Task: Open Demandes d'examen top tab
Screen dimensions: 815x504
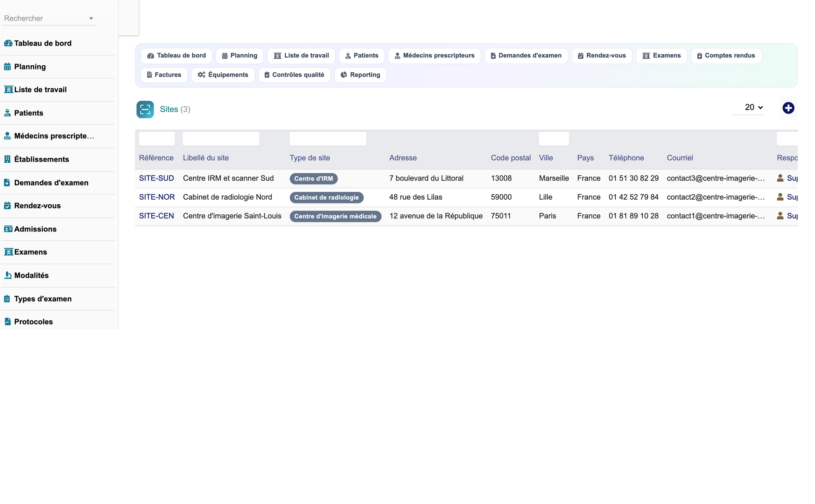Action: [526, 56]
